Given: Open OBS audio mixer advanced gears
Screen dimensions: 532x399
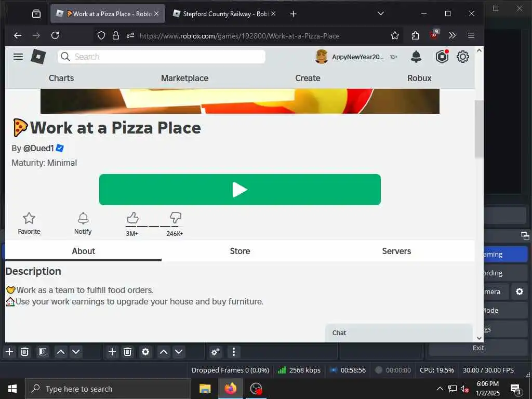Looking at the screenshot, I should pos(216,352).
